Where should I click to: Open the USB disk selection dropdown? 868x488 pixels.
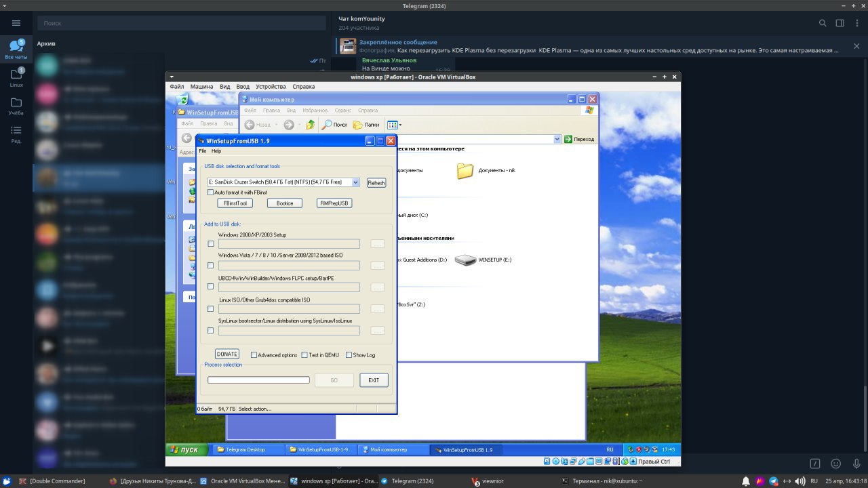(x=355, y=182)
